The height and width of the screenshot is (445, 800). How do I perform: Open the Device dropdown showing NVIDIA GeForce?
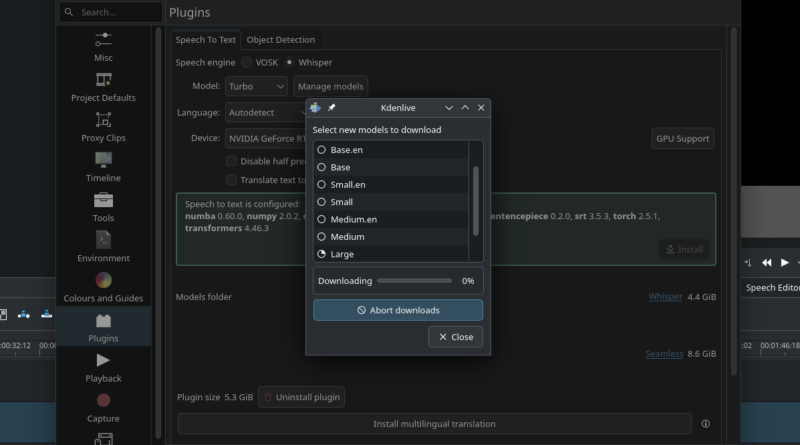(x=265, y=138)
